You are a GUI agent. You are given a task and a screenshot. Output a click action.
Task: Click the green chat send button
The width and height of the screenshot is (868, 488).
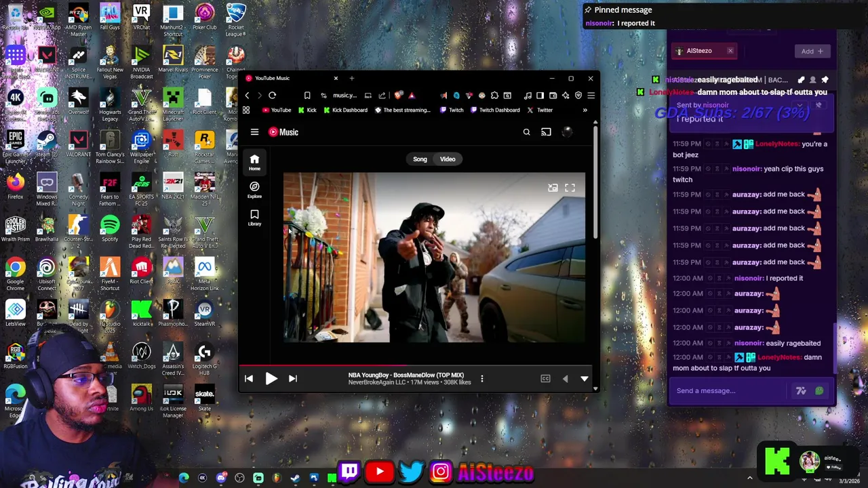[x=819, y=391]
